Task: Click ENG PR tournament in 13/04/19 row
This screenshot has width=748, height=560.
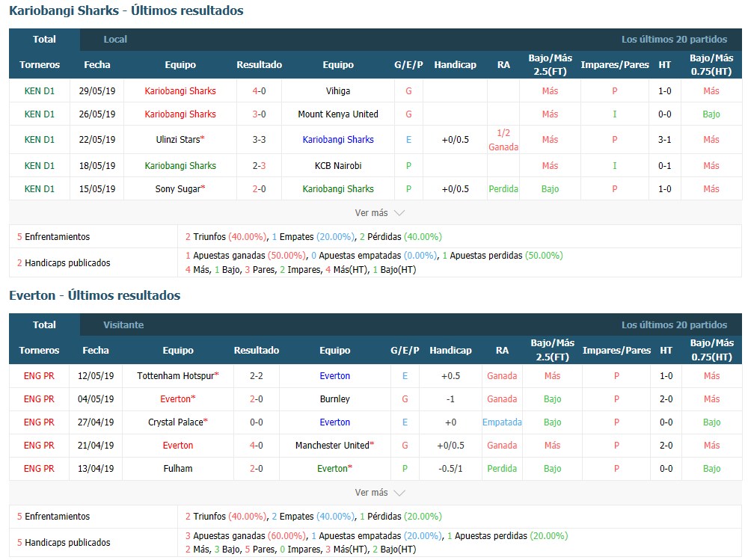Action: click(x=39, y=469)
